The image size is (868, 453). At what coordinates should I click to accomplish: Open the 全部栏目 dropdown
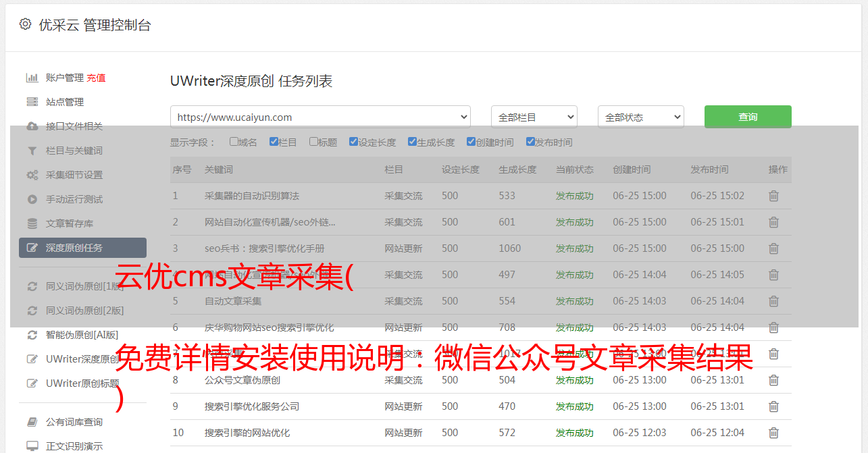(x=534, y=117)
